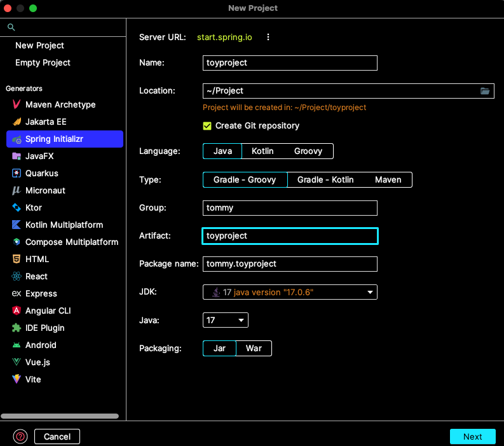Click the Spring Initializr icon
Screen dimensions: 504x446
[17, 139]
